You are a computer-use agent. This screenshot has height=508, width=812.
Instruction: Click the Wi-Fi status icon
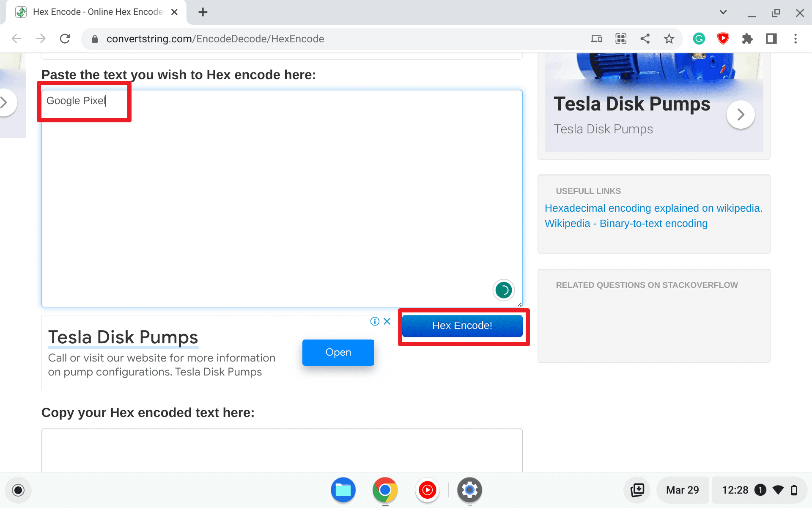[x=778, y=490]
